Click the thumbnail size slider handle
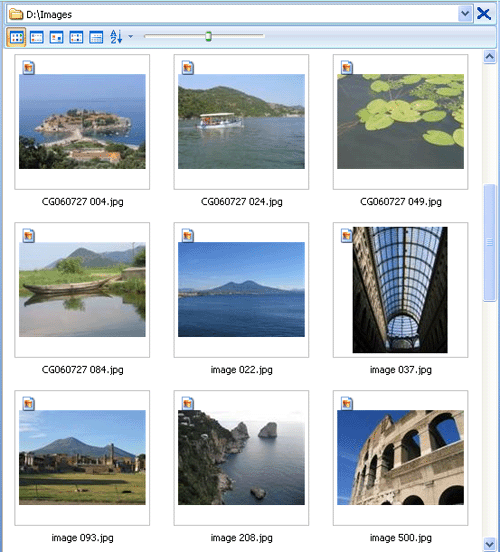This screenshot has width=500, height=552. point(208,36)
